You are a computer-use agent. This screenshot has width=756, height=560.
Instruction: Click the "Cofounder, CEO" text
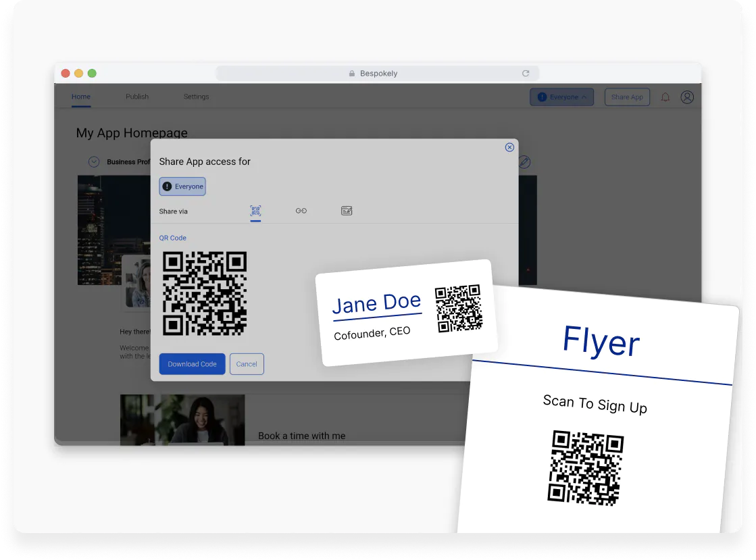coord(372,333)
